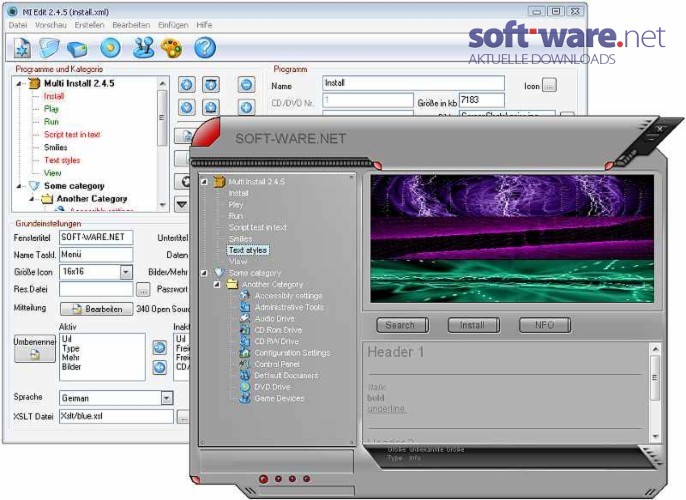The height and width of the screenshot is (500, 686).
Task: Click the Audio Drive icon in preview tree
Action: pos(245,318)
